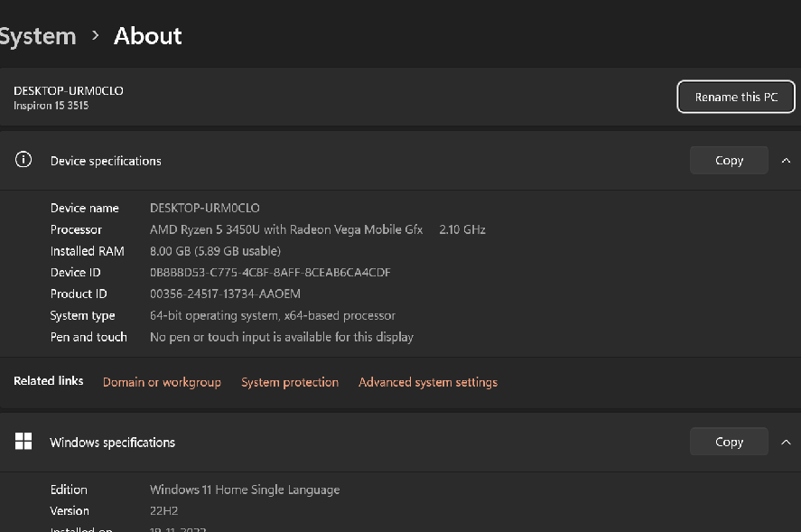The image size is (801, 532).
Task: Click the System type label
Action: coord(82,315)
